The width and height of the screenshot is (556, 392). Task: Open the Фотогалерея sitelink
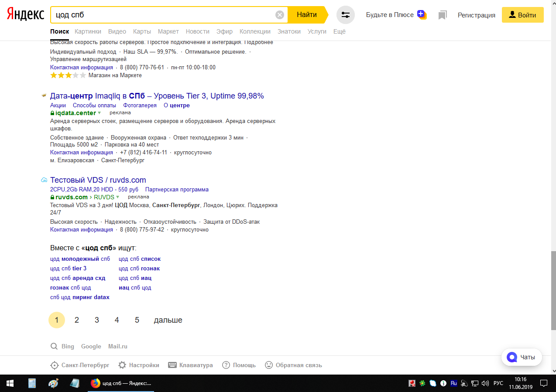pyautogui.click(x=140, y=106)
